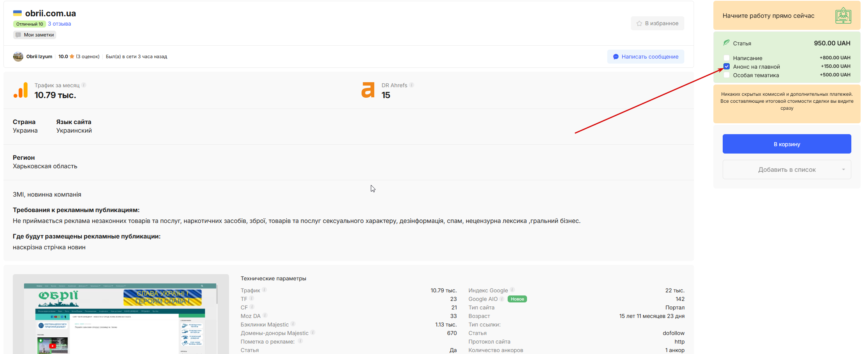The image size is (868, 354).
Task: Click the Google AIO value 142
Action: pos(680,299)
